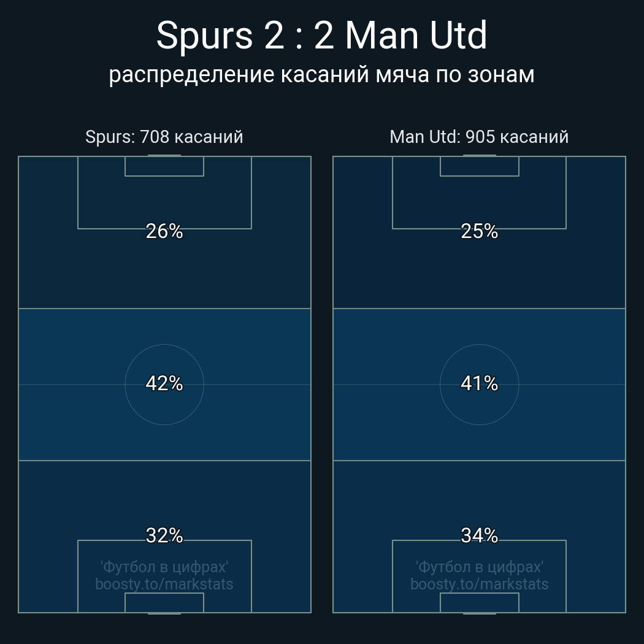Image resolution: width=644 pixels, height=644 pixels.
Task: Click the bottom six-yard box on Spurs pitch
Action: [x=164, y=602]
